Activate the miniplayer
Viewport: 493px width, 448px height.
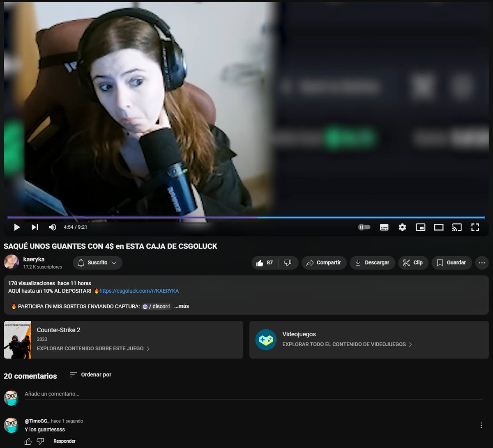(x=420, y=227)
